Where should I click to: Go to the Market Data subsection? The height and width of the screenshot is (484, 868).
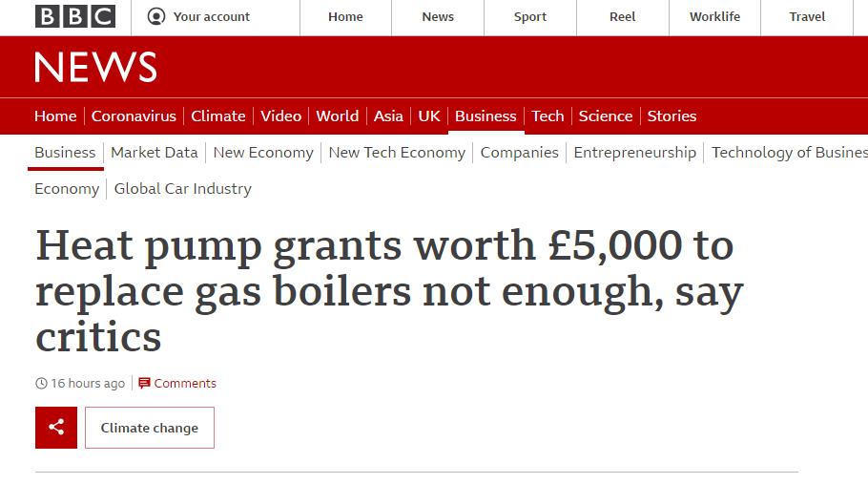point(155,153)
